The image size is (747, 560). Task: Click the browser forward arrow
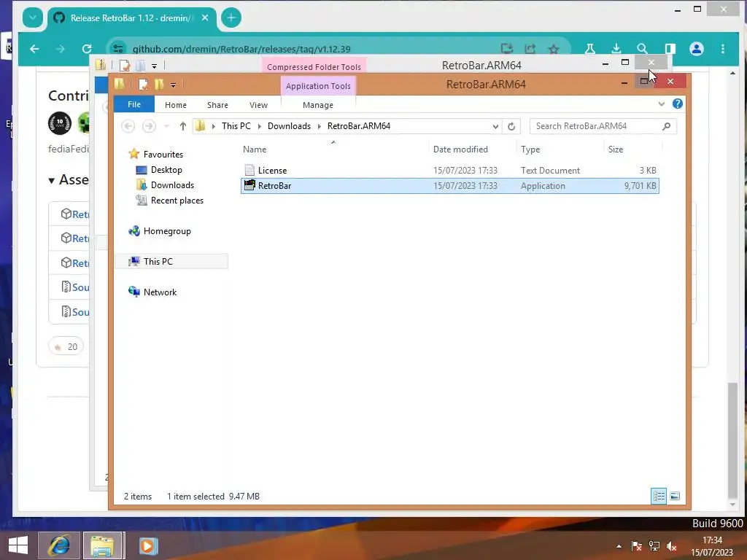[x=61, y=49]
